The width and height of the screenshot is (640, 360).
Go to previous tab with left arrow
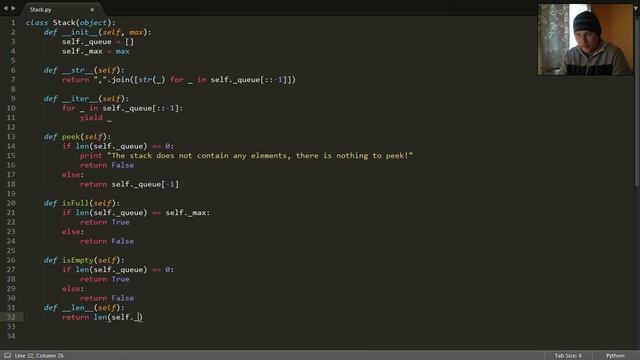pos(6,8)
